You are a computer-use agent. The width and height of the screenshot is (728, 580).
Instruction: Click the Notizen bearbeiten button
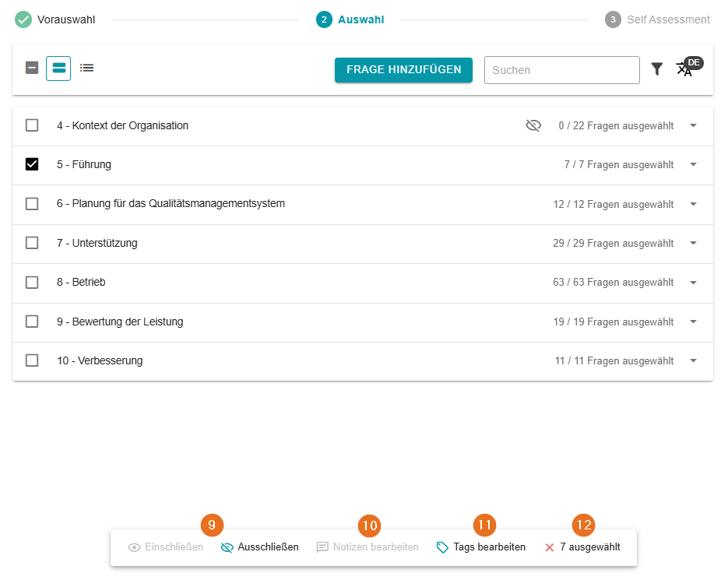coord(368,547)
